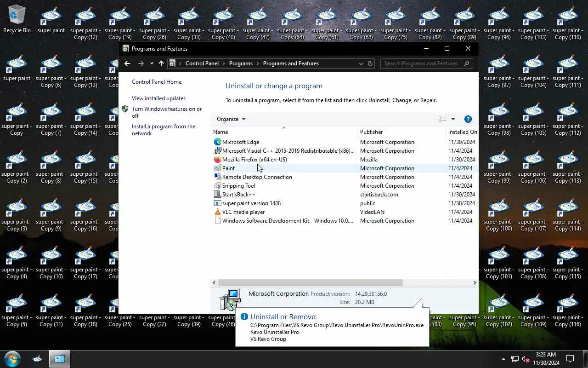Click the help question mark icon
The image size is (588, 368).
pyautogui.click(x=468, y=119)
